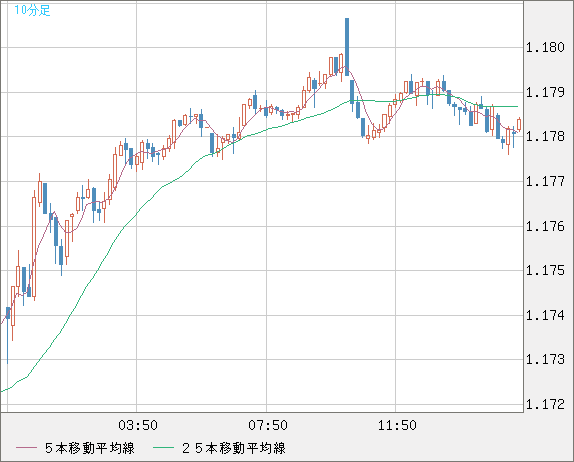Click the 1.180 price axis label
The height and width of the screenshot is (462, 574).
pyautogui.click(x=545, y=47)
